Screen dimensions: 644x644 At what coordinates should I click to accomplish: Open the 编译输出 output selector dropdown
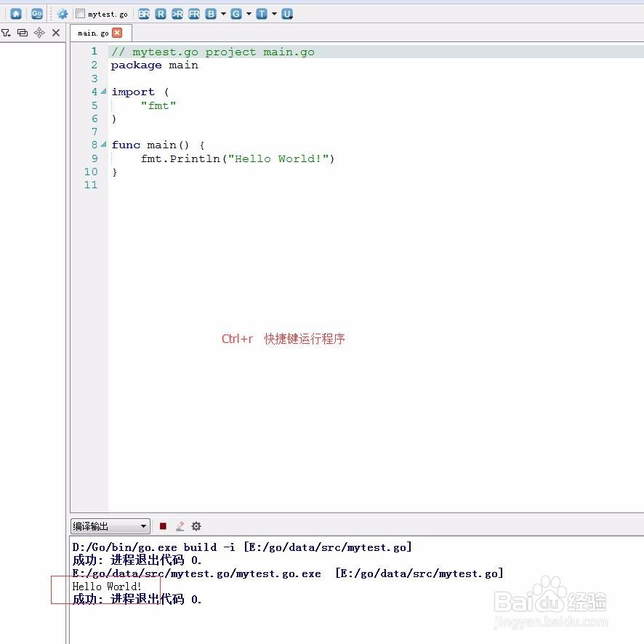(142, 526)
